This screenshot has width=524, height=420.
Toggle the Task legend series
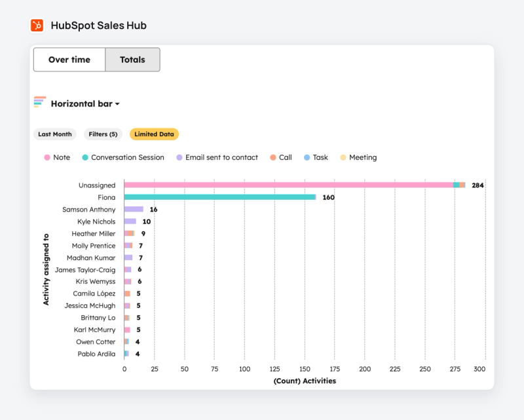pyautogui.click(x=316, y=157)
